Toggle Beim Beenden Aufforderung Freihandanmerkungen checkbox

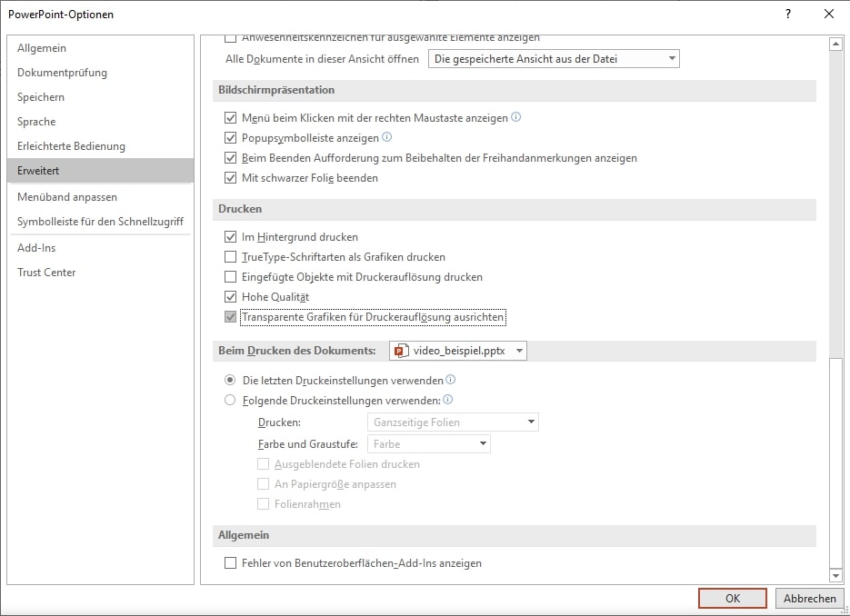click(x=230, y=158)
